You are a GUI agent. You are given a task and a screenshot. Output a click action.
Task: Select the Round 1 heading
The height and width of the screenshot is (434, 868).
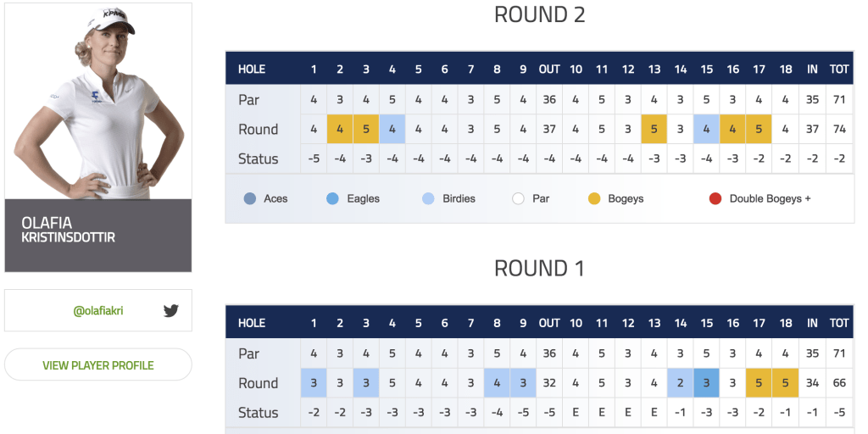click(x=540, y=269)
